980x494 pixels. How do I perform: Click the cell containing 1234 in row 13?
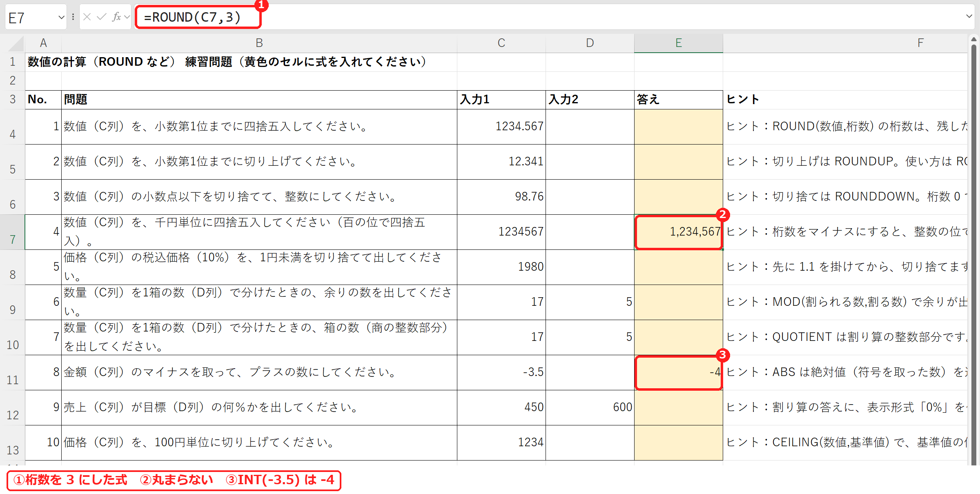[x=501, y=443]
